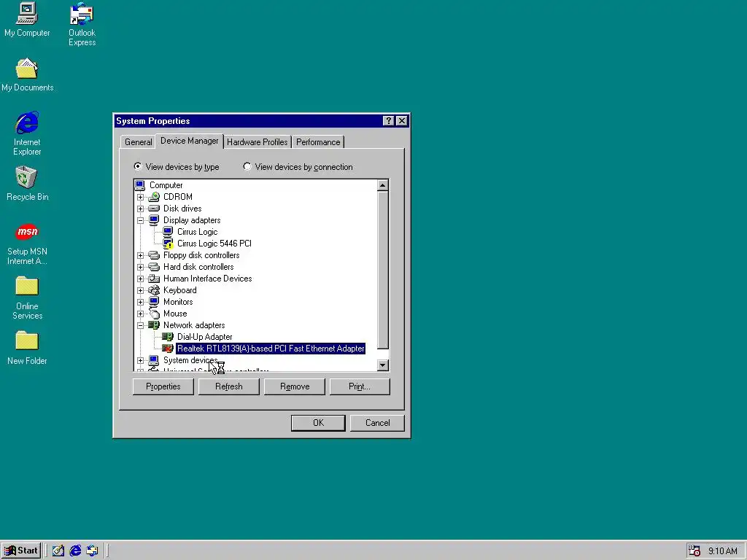Collapse the Network adapters branch
The height and width of the screenshot is (560, 747).
[x=140, y=325]
